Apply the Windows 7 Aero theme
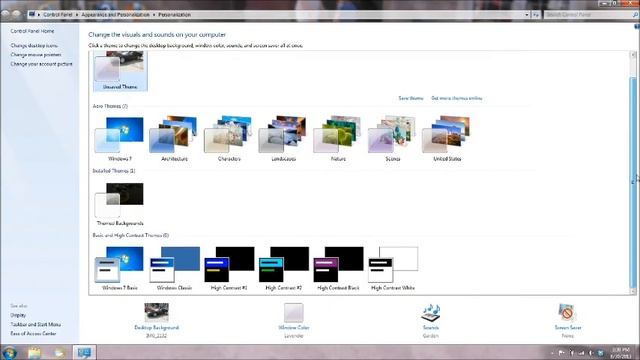Screen dimensions: 640x360 click(x=120, y=139)
